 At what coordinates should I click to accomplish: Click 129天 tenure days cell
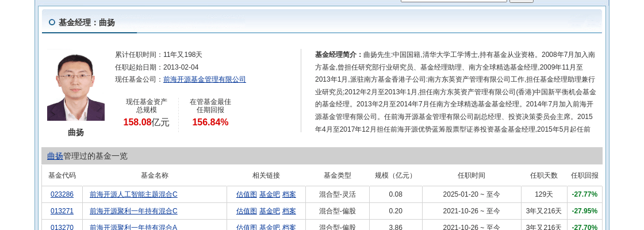coord(544,194)
